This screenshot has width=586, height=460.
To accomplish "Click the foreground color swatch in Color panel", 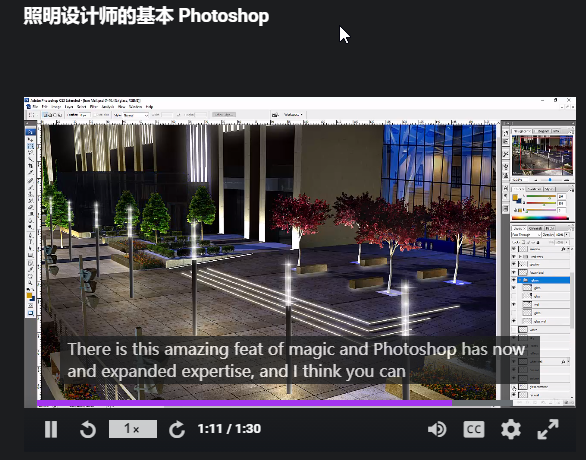I will point(515,198).
